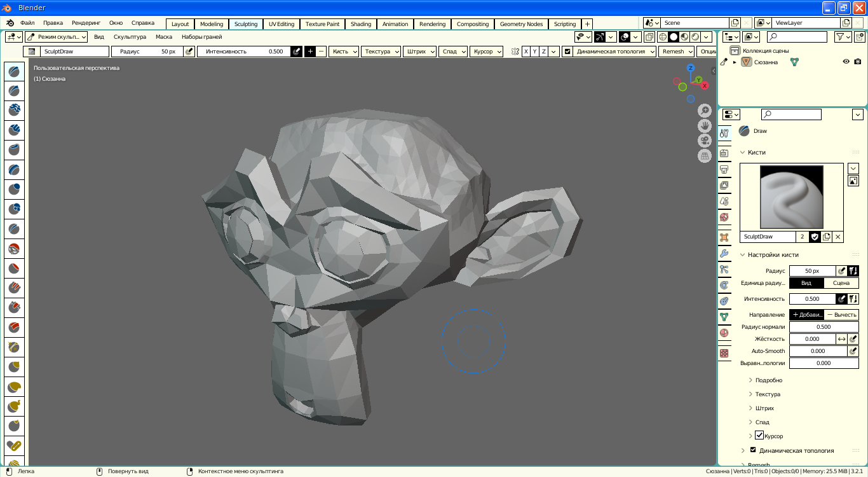Open the Render properties tab

pos(724,153)
